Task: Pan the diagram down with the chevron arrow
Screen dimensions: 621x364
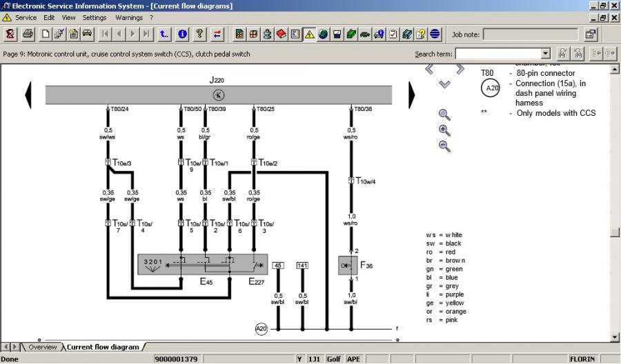Action: pyautogui.click(x=444, y=84)
